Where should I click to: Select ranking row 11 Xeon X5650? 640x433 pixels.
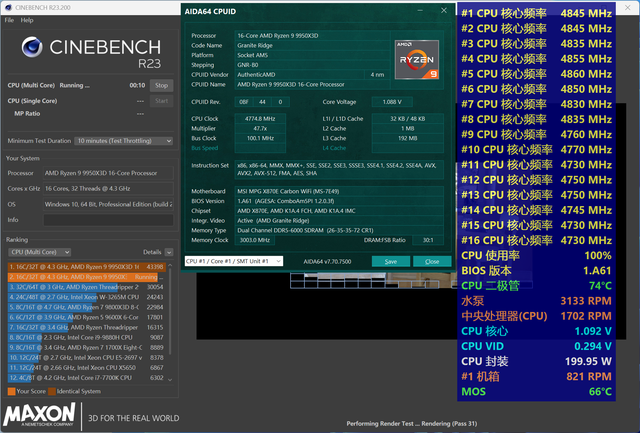pyautogui.click(x=86, y=368)
